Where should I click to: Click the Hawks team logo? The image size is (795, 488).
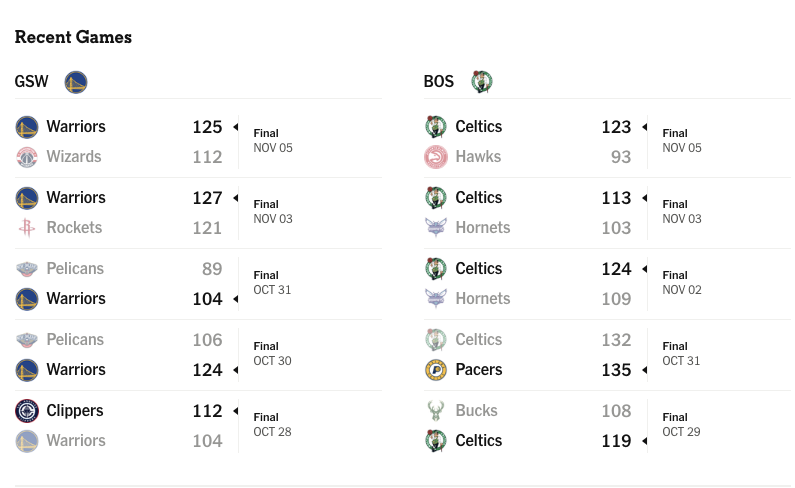436,157
